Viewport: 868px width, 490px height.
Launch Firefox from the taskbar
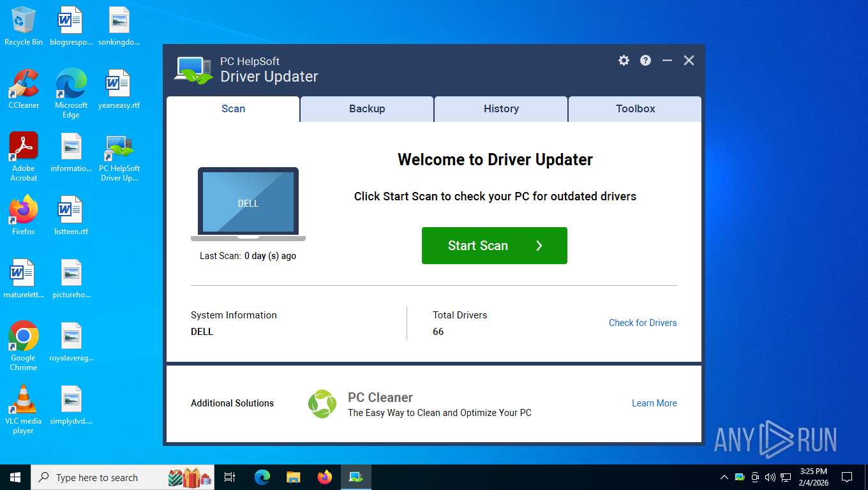click(325, 477)
